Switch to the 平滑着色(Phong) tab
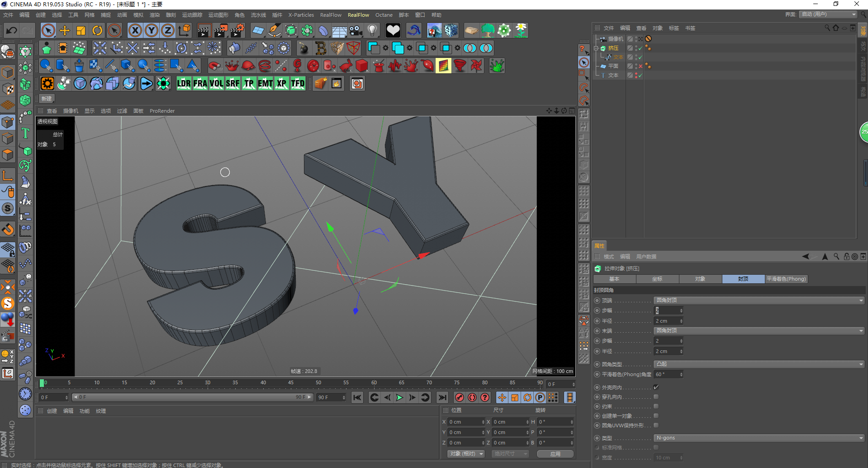 click(x=786, y=279)
